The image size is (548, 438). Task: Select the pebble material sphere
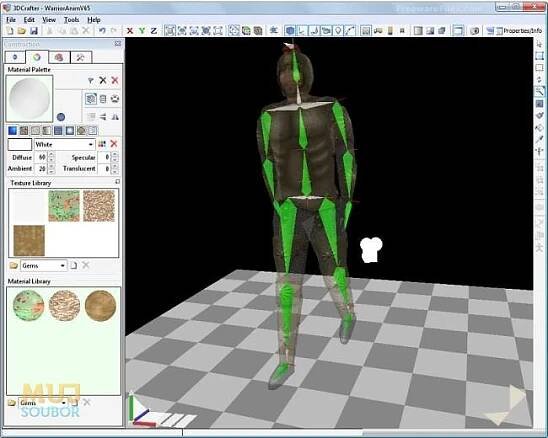point(64,305)
